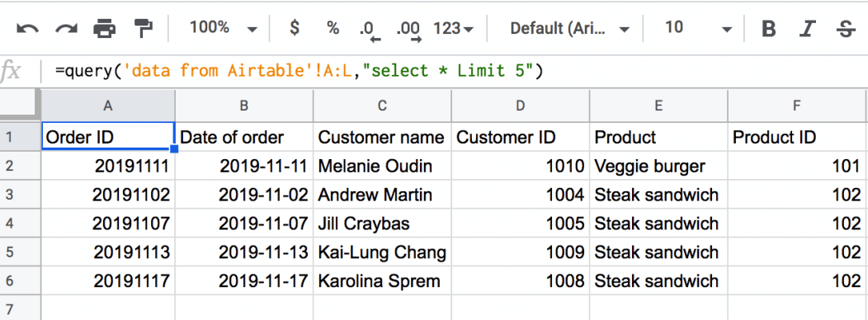Select row 3 header

point(21,195)
